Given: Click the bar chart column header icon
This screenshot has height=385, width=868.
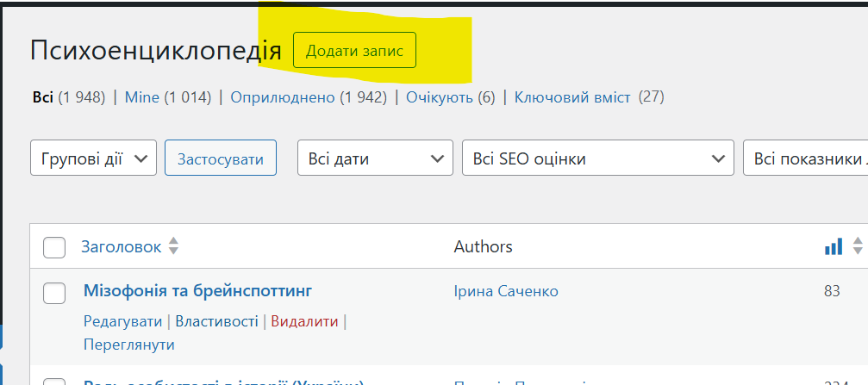Looking at the screenshot, I should coord(833,247).
